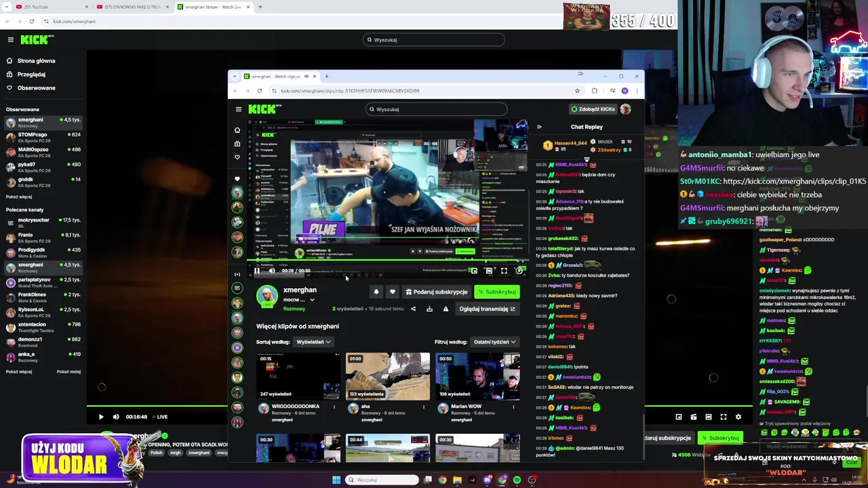The width and height of the screenshot is (868, 488).
Task: Click home icon in front window sidebar
Action: [237, 130]
